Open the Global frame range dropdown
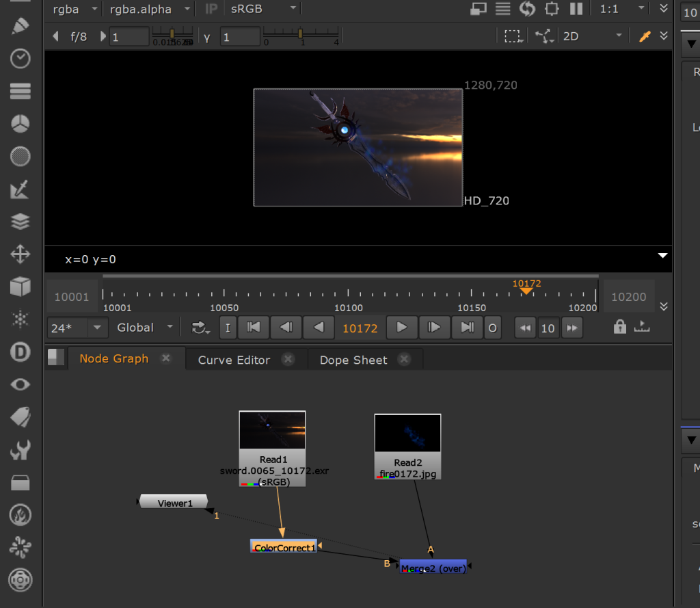The width and height of the screenshot is (700, 608). 145,328
